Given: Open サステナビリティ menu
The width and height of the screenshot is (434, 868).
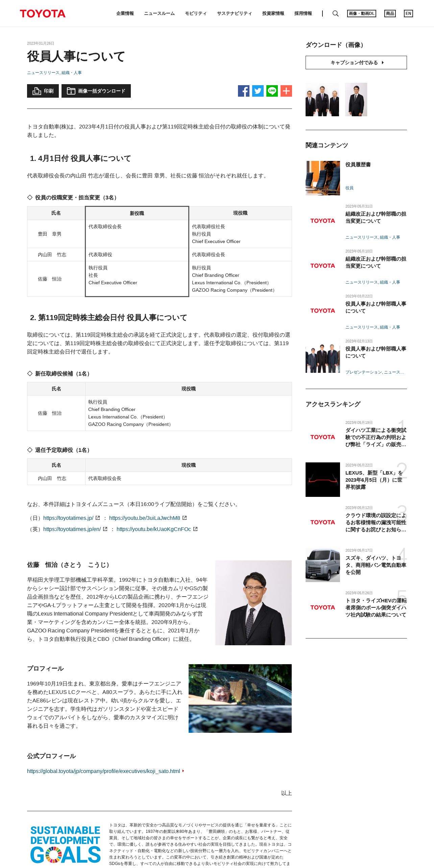Looking at the screenshot, I should coord(234,14).
